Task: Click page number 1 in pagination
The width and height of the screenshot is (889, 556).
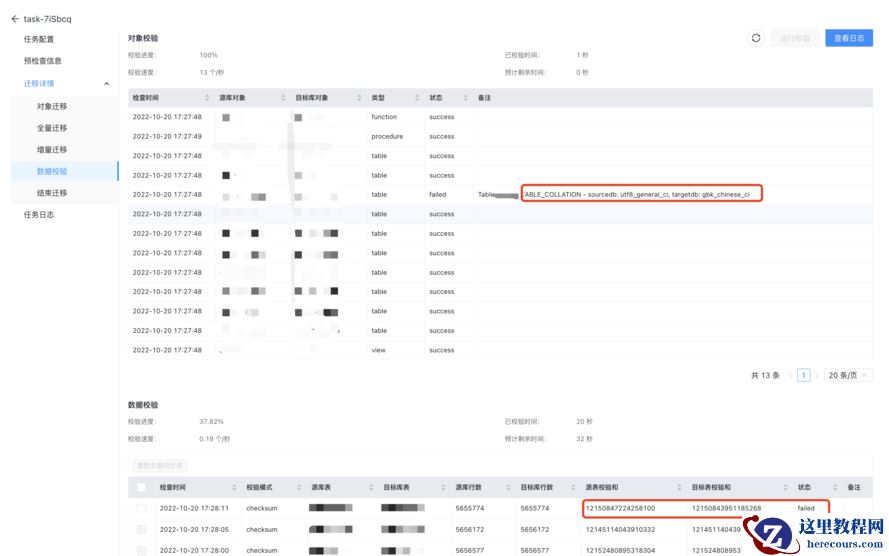Action: click(x=803, y=376)
